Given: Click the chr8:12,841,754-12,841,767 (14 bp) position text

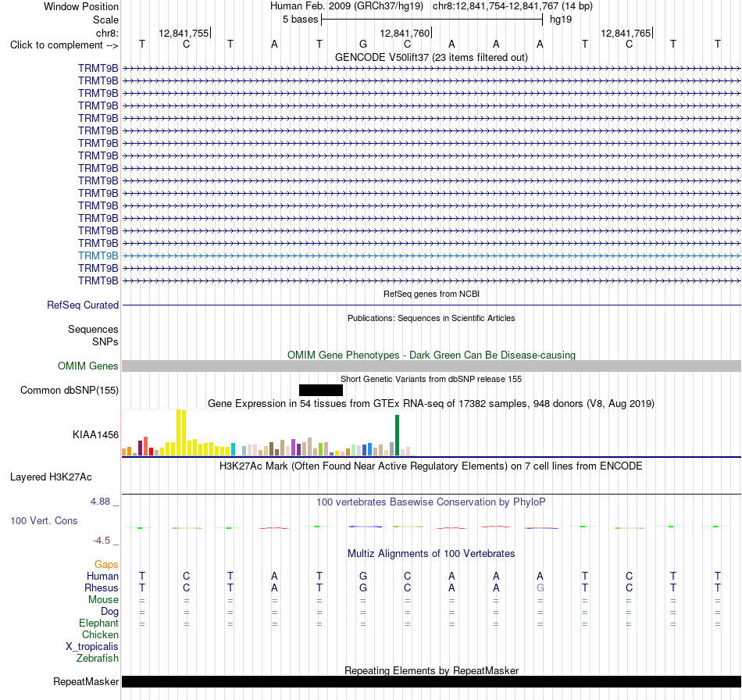Looking at the screenshot, I should pyautogui.click(x=512, y=6).
